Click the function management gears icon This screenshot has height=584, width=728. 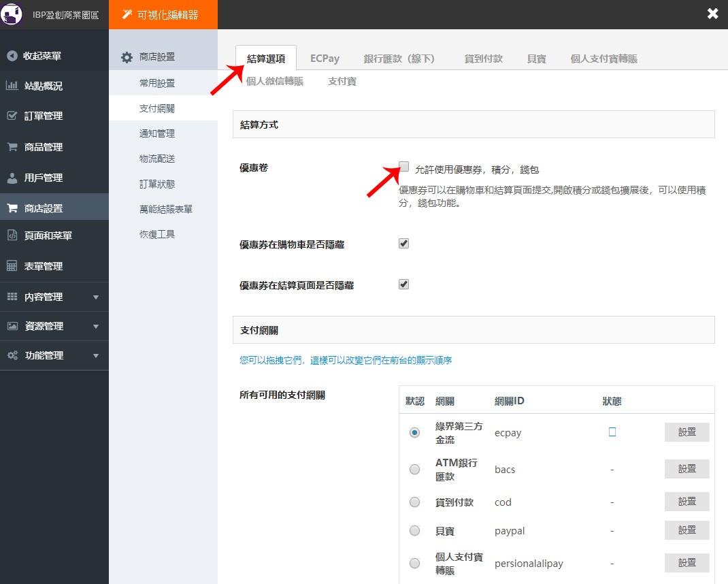pos(12,355)
